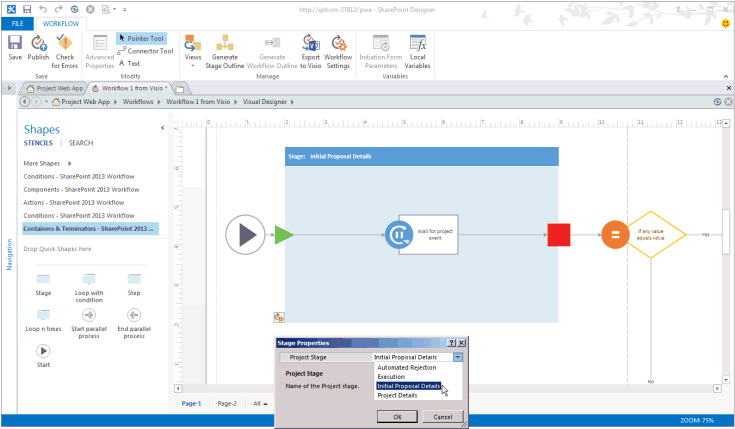The width and height of the screenshot is (735, 429).
Task: Click the refresh icon in title bar
Action: (74, 9)
